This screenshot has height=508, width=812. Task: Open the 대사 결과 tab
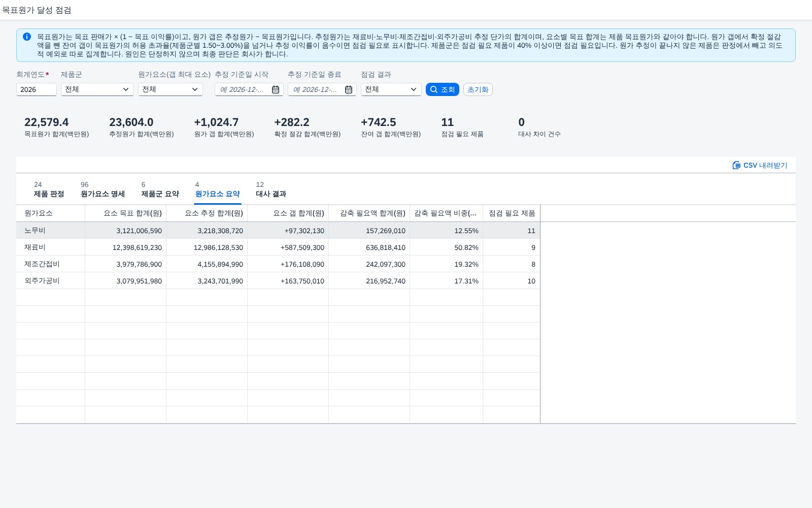click(271, 189)
